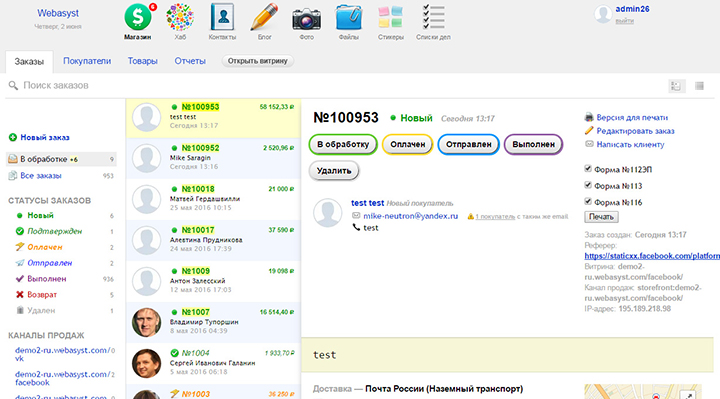Click the Выполнен action button
Image resolution: width=720 pixels, height=399 pixels.
coord(534,144)
